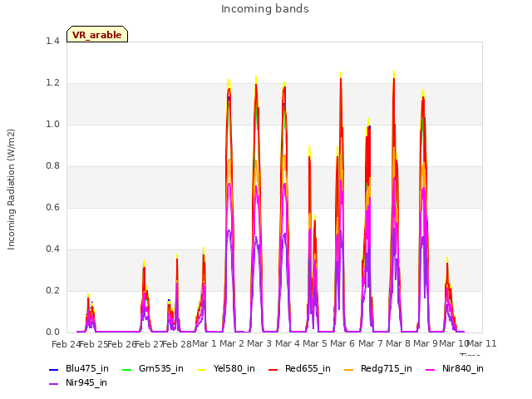The image size is (532, 399).
Task: Click the Mar 9 date tick label
Action: click(x=426, y=343)
